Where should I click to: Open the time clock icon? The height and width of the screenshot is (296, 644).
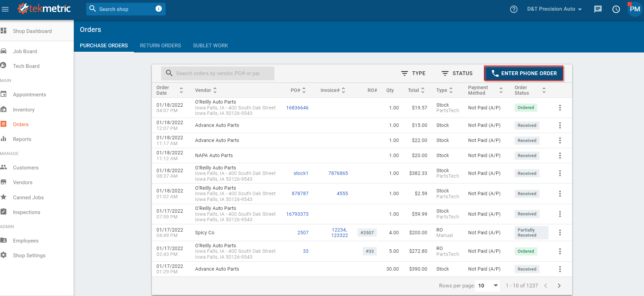click(x=616, y=9)
